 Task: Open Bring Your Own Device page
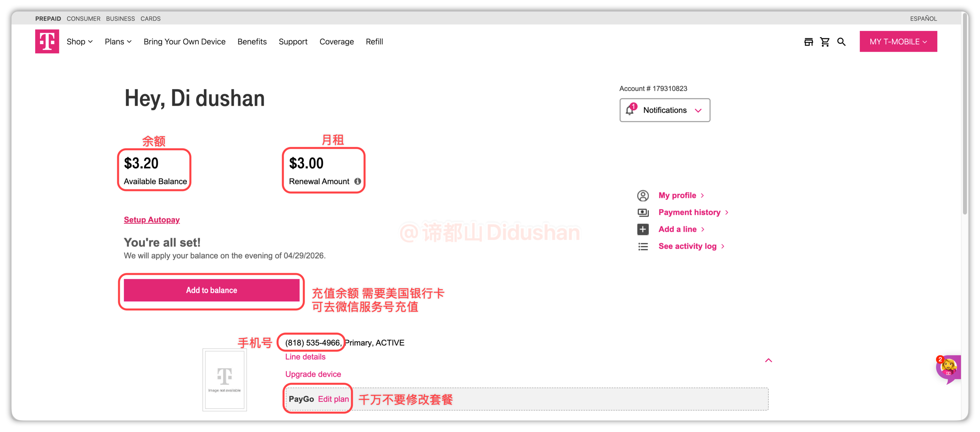(184, 42)
